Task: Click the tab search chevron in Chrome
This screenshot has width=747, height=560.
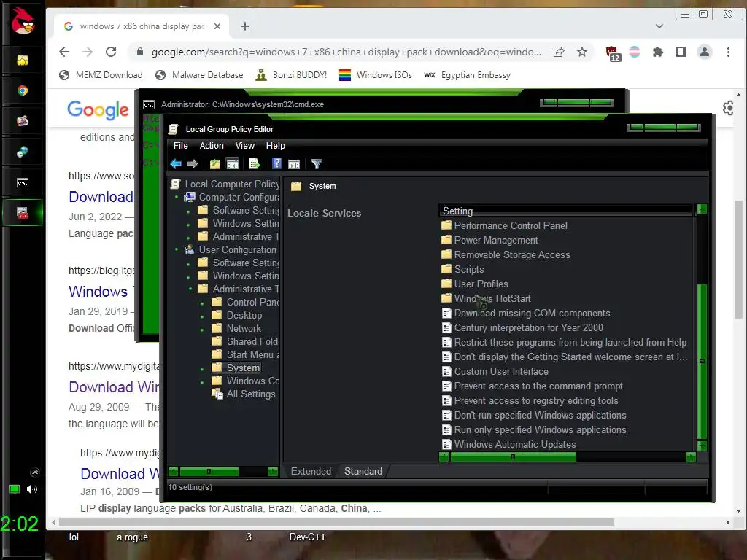Action: pyautogui.click(x=659, y=26)
